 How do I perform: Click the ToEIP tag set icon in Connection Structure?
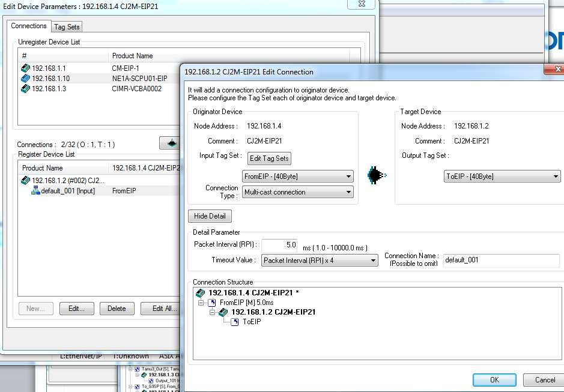tap(235, 322)
